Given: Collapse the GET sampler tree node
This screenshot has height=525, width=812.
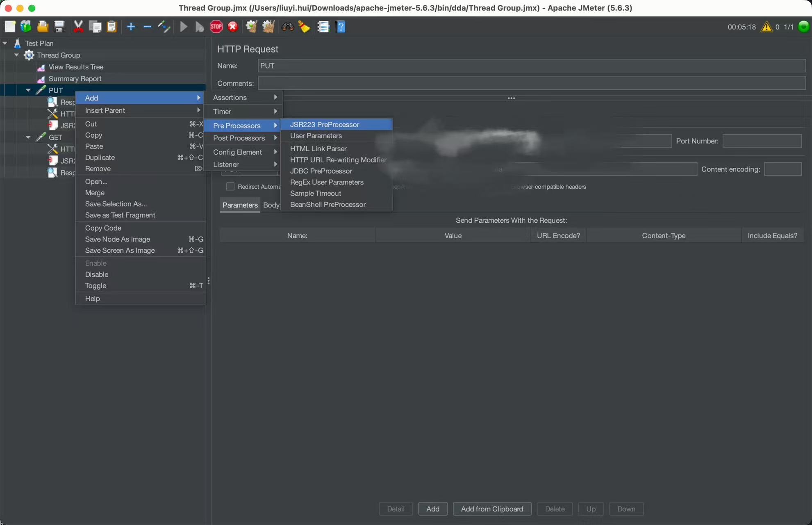Looking at the screenshot, I should 28,137.
